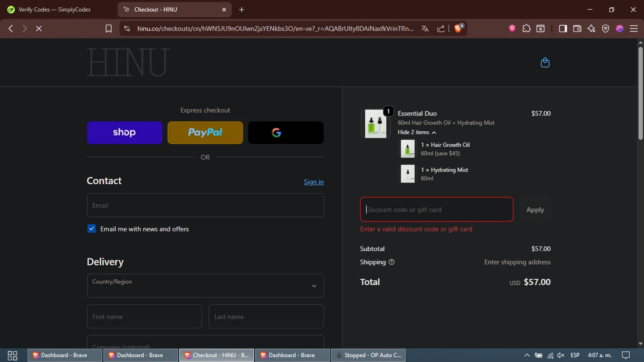Screen dimensions: 644x362
Task: Bookmark this page with the bookmark icon
Action: click(109, 28)
